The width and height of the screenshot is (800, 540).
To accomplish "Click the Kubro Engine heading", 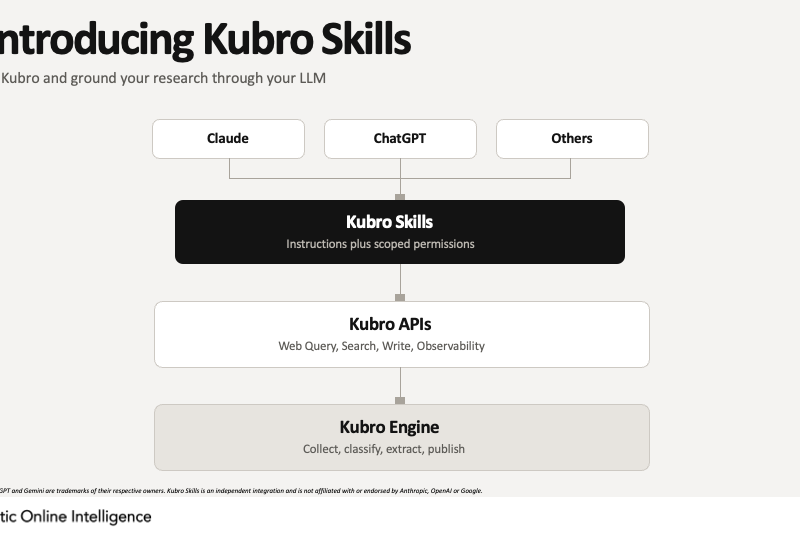I will (389, 427).
